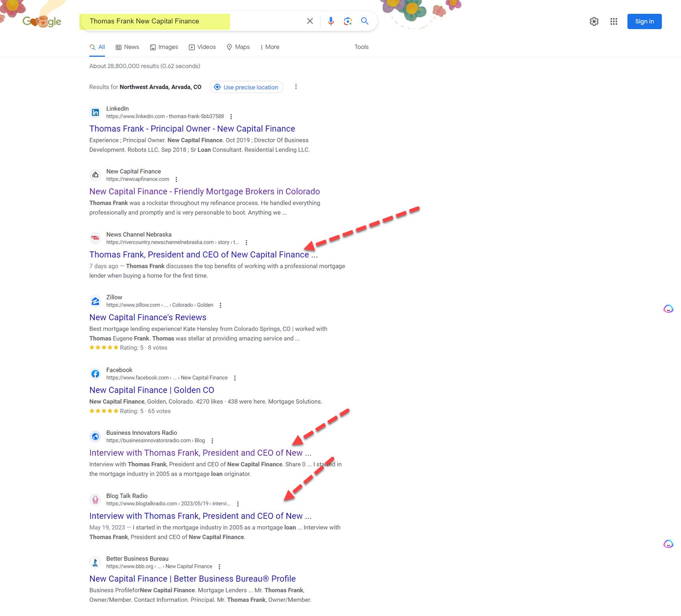Image resolution: width=681 pixels, height=616 pixels.
Task: Open Google Lens image search icon
Action: click(x=347, y=21)
